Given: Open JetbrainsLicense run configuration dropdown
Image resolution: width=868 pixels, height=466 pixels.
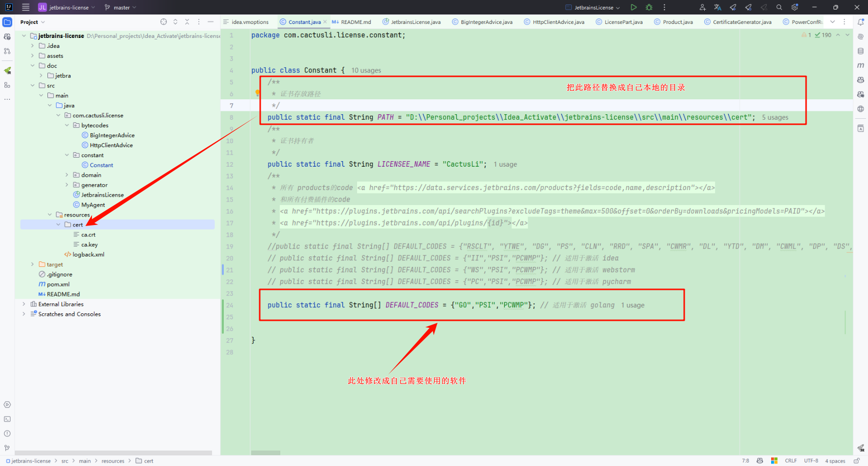Looking at the screenshot, I should point(592,7).
